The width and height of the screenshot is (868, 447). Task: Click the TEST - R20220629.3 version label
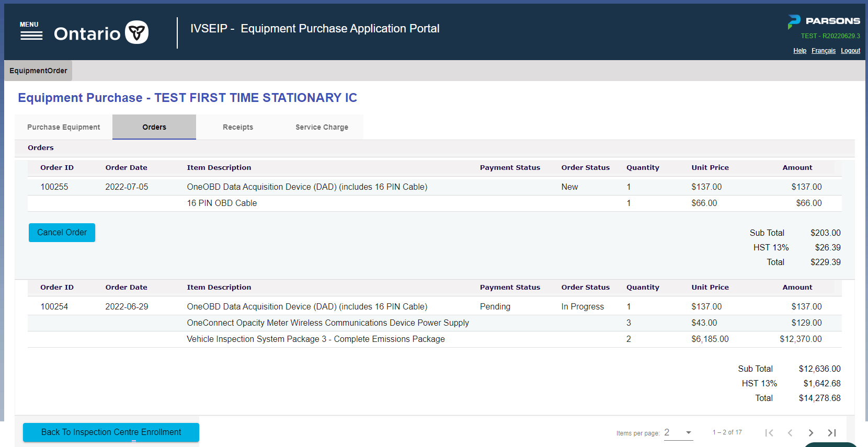click(830, 36)
